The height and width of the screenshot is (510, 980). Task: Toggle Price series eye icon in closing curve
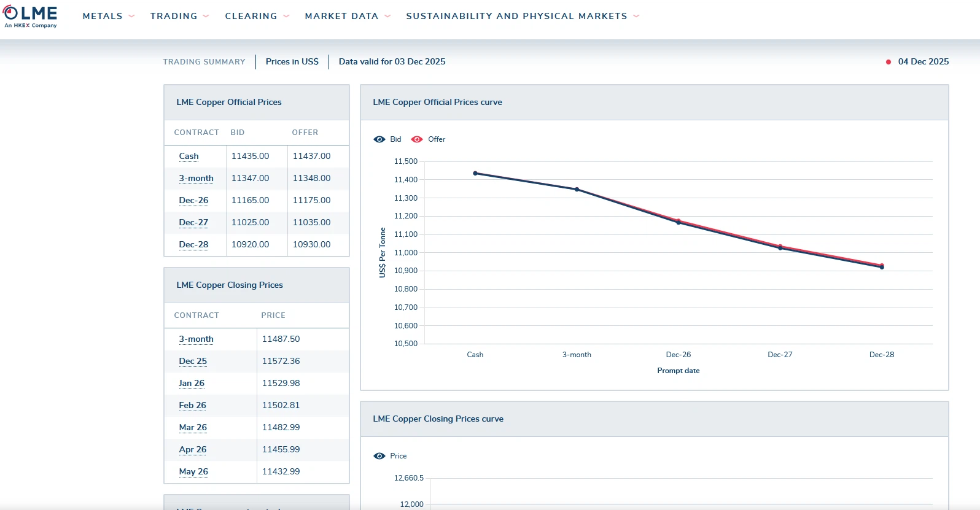pyautogui.click(x=379, y=456)
